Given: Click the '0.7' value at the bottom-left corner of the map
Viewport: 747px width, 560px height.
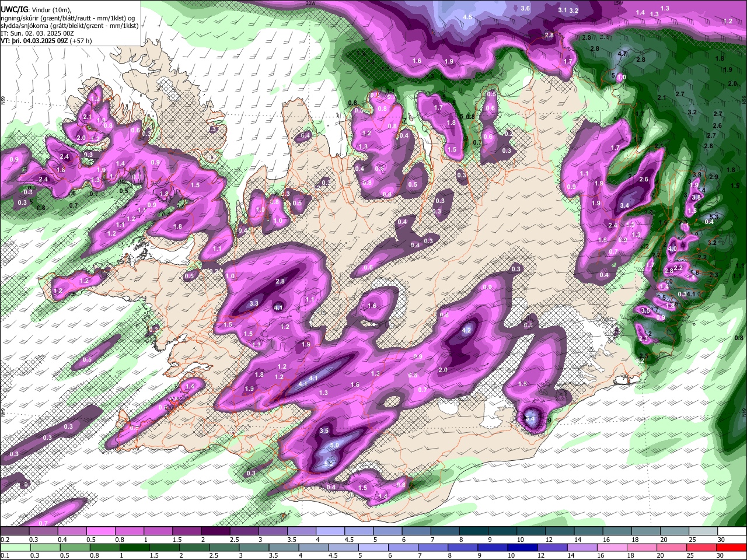Looking at the screenshot, I should click(x=43, y=523).
